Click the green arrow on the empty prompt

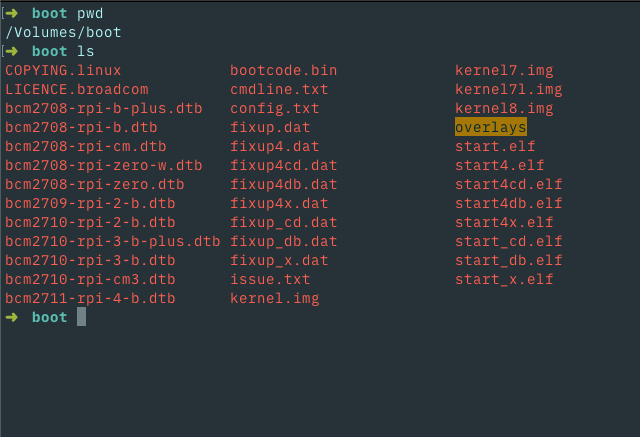pos(12,317)
